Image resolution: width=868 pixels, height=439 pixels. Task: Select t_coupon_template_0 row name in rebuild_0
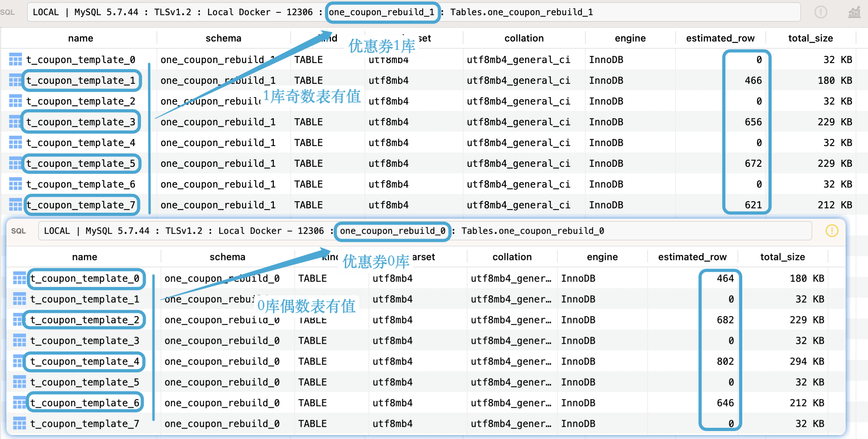pyautogui.click(x=85, y=279)
